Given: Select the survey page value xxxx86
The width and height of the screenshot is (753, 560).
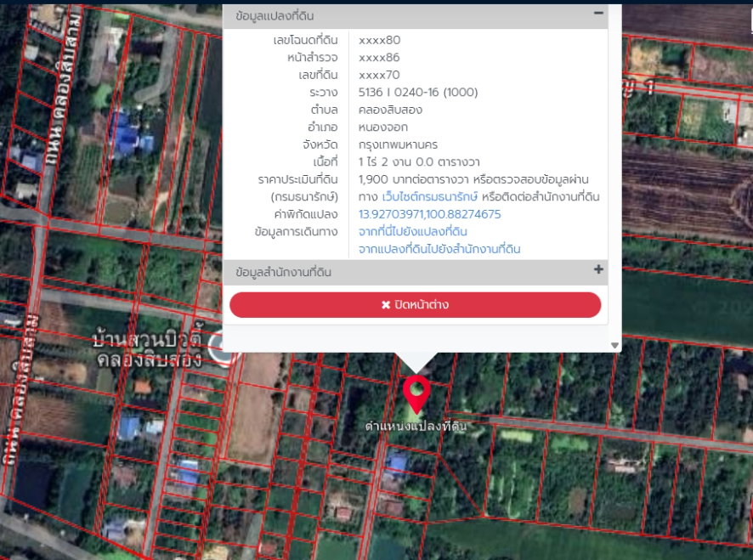Looking at the screenshot, I should (379, 57).
